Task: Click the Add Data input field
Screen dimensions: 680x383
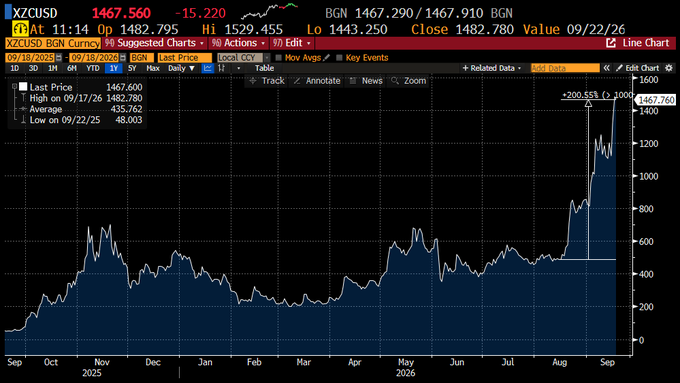Action: 565,68
